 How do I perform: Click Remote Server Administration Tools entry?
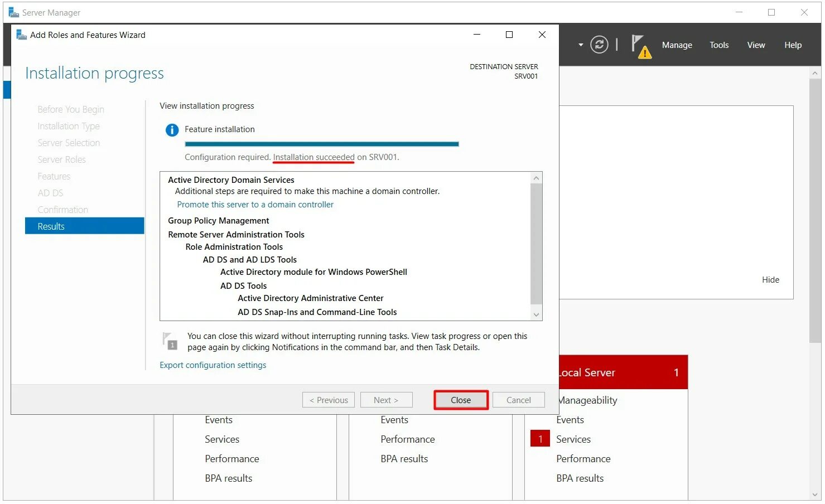[x=236, y=235]
